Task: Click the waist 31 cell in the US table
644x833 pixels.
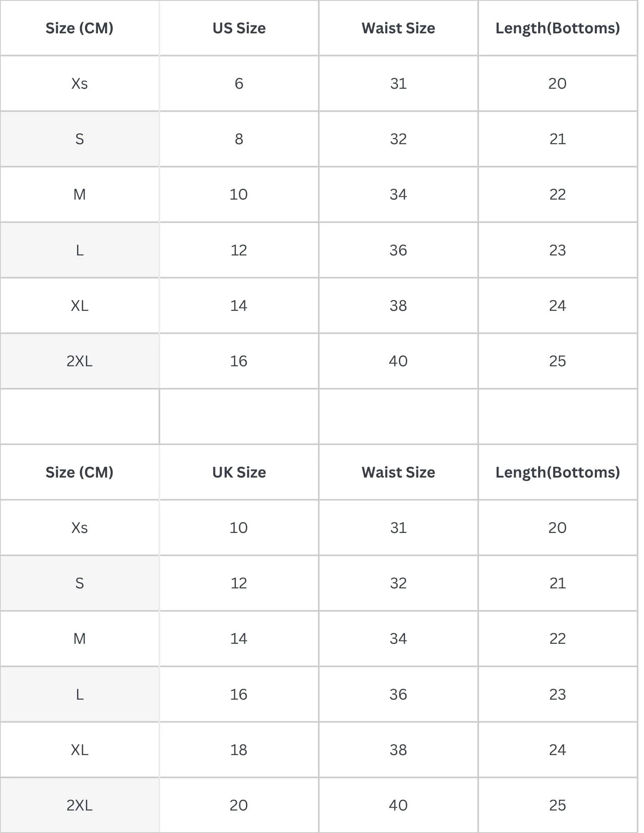Action: tap(398, 83)
